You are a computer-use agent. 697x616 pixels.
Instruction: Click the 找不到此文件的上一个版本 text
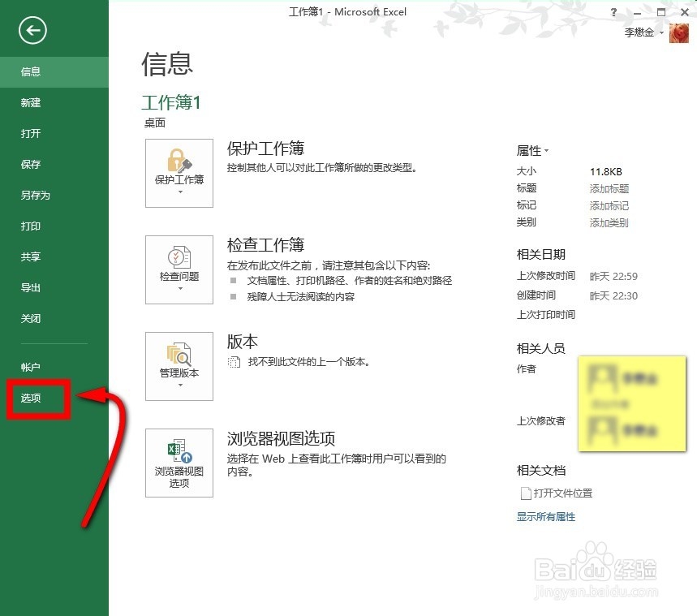309,362
